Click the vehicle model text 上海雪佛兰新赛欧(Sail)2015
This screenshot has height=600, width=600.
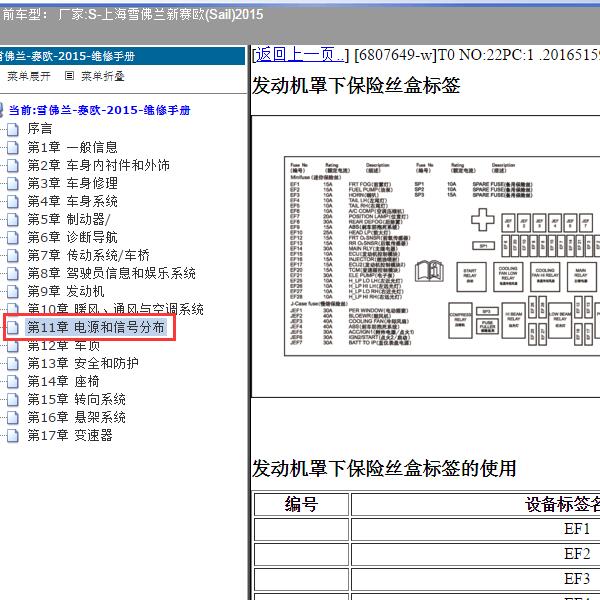pos(183,15)
